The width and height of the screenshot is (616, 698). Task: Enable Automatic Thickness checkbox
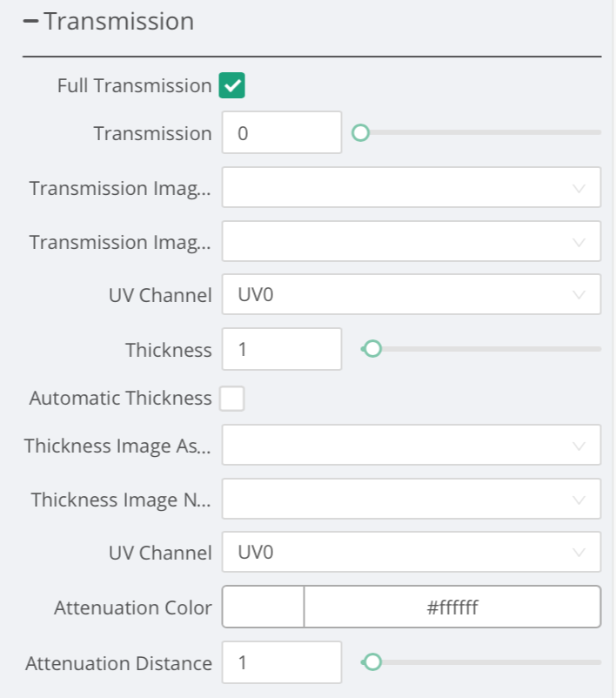point(232,398)
